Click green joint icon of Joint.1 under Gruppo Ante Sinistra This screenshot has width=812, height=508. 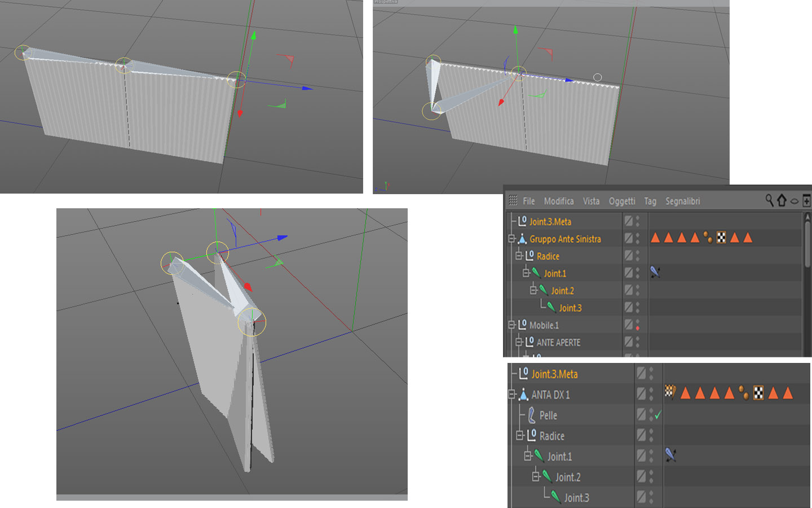tap(536, 273)
